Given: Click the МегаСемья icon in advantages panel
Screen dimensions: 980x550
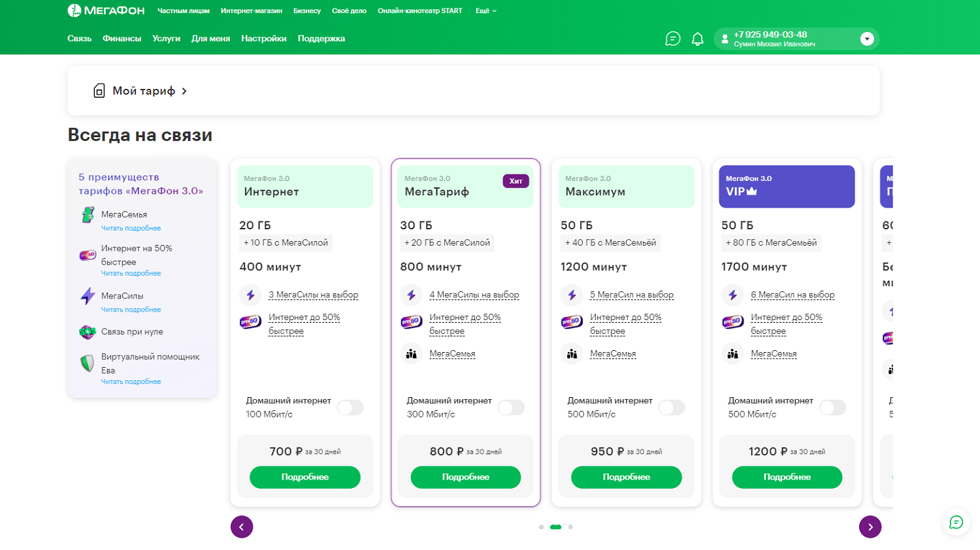Looking at the screenshot, I should pos(88,215).
